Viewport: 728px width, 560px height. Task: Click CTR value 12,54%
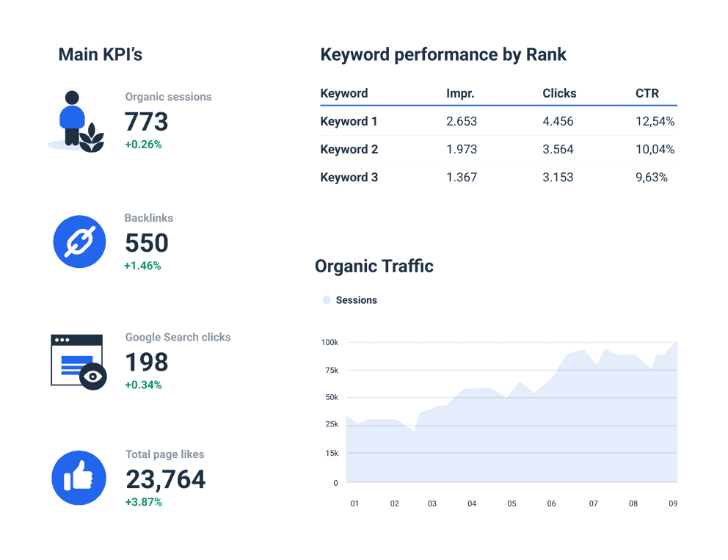655,121
